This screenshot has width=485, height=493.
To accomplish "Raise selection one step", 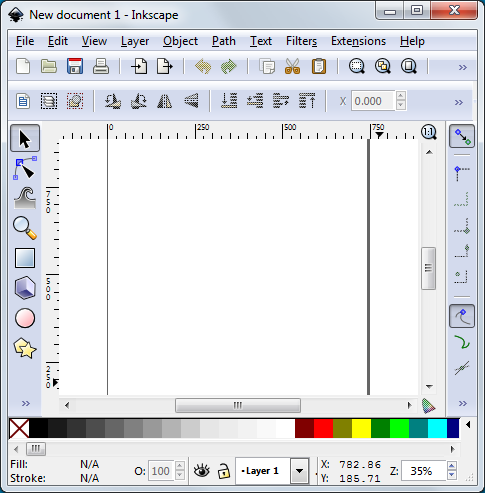I will click(x=281, y=101).
